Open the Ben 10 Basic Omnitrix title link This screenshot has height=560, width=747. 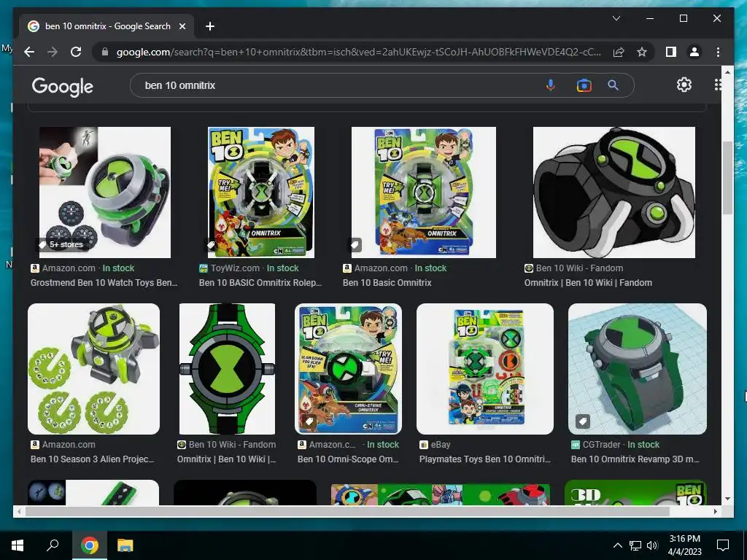pyautogui.click(x=387, y=282)
